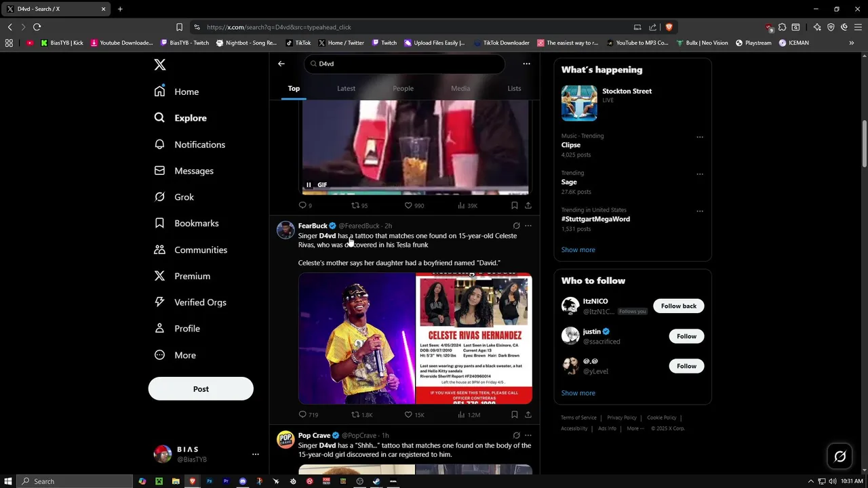Switch to the Media tab
Image resolution: width=868 pixels, height=488 pixels.
coord(460,88)
